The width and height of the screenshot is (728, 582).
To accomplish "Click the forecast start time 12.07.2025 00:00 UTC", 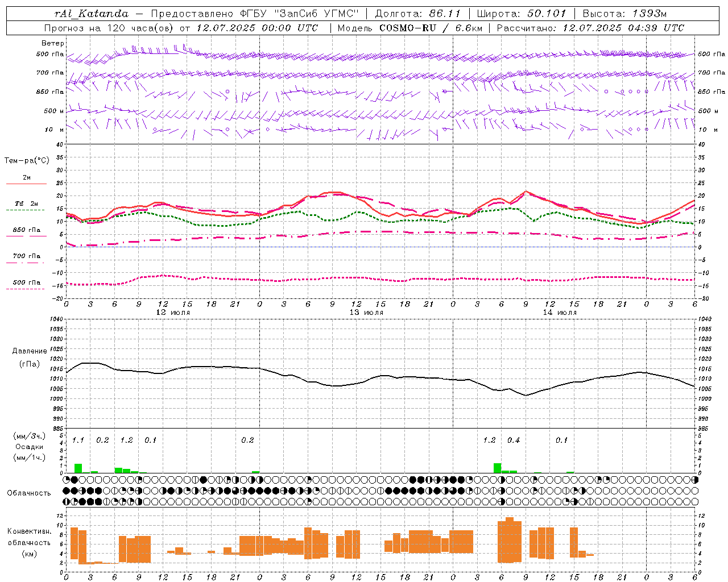I will 257,28.
